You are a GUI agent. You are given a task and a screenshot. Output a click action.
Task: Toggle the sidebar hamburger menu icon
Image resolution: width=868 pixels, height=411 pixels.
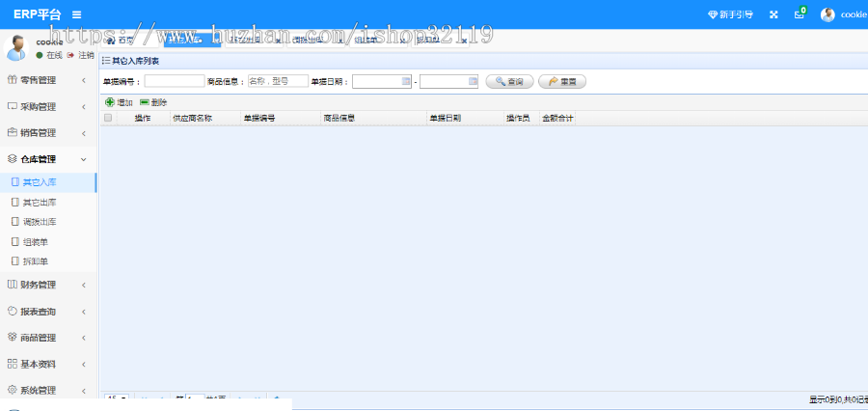(x=77, y=15)
